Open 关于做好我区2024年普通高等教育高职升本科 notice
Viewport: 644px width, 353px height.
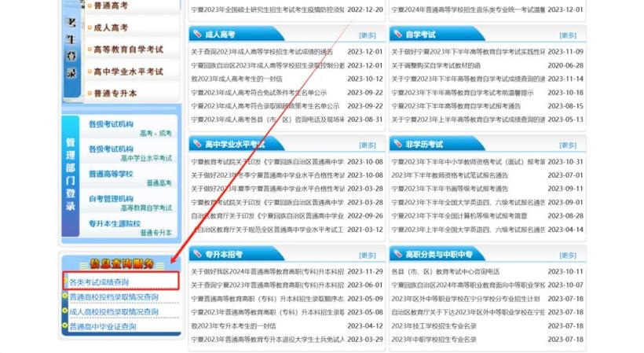[268, 272]
